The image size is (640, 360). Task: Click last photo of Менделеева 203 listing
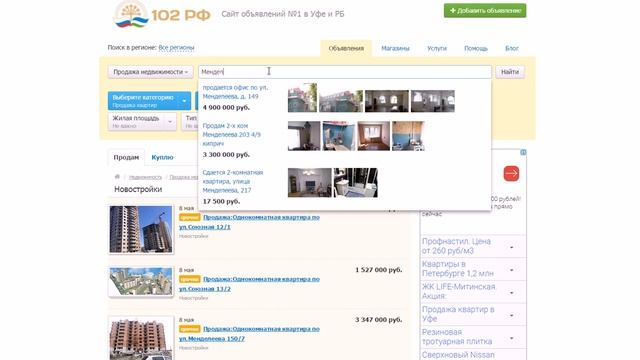[408, 136]
